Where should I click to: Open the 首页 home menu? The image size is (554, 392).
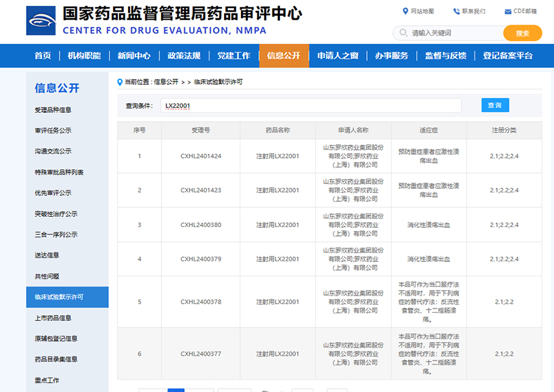tap(42, 56)
